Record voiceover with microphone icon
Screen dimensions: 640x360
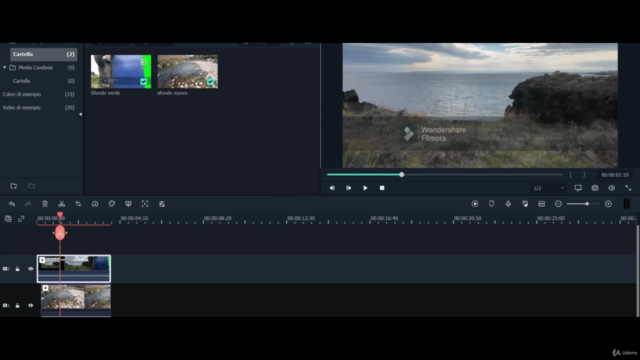click(x=508, y=204)
